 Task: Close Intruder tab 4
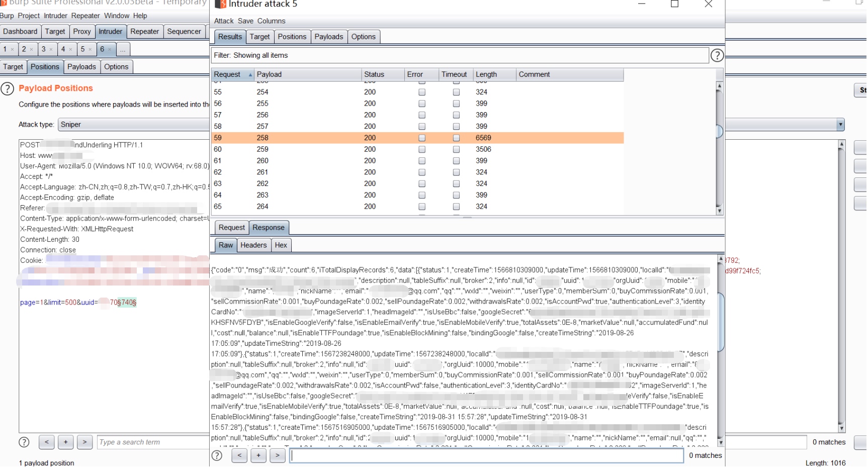tap(70, 49)
